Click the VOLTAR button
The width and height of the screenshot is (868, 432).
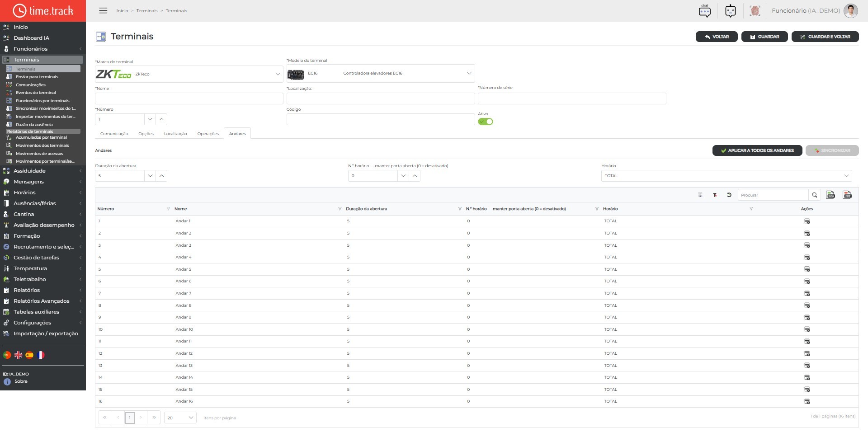(717, 37)
